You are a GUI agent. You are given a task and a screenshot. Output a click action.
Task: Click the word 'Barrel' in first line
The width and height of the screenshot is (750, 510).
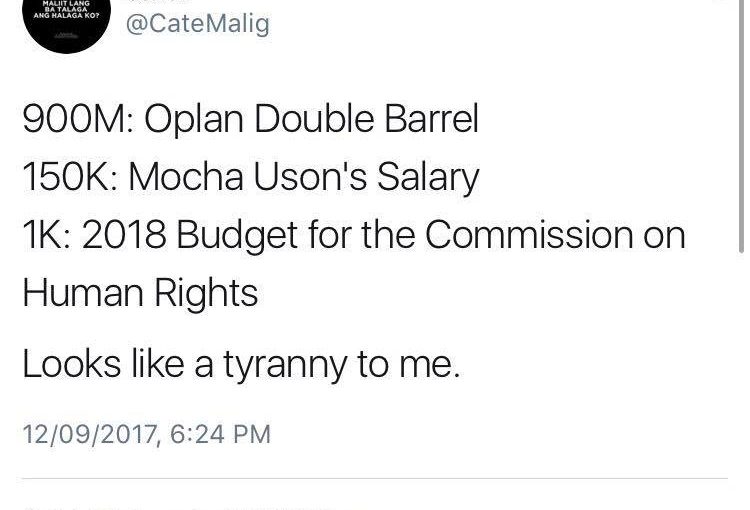(x=431, y=118)
